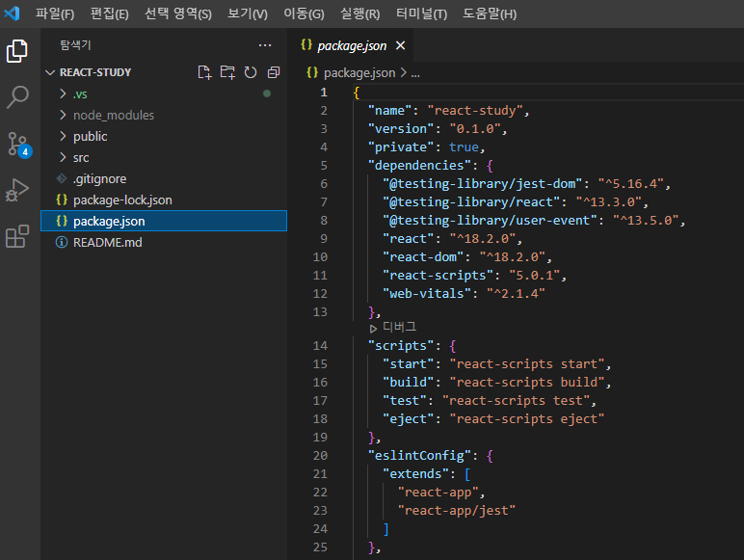Open the 실행(R) menu
The width and height of the screenshot is (744, 560).
point(360,13)
